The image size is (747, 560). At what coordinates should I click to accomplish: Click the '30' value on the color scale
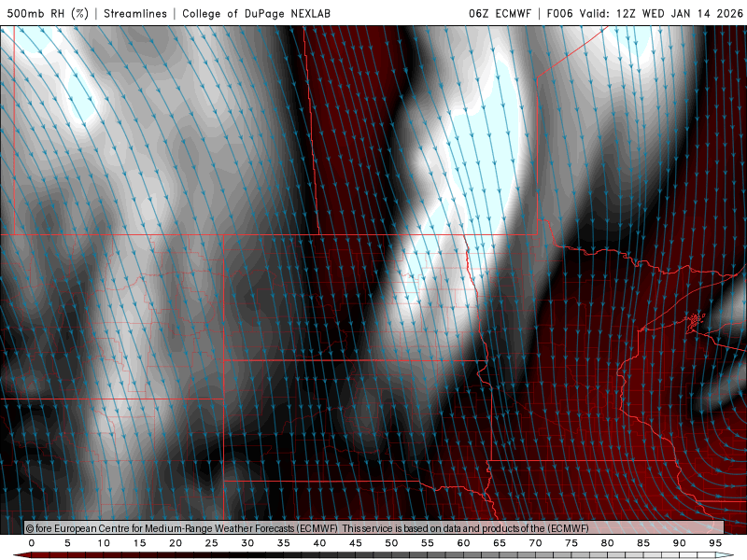point(247,543)
